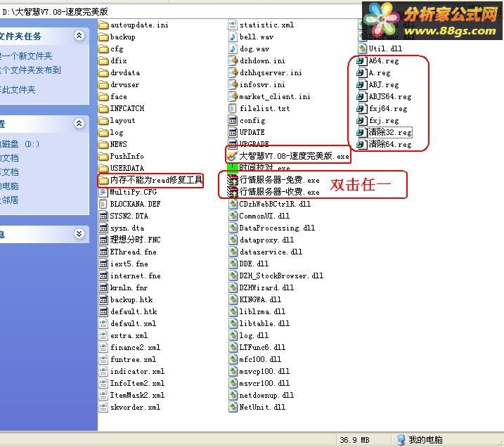Select the finance2.xml file name
This screenshot has width=504, height=447.
[136, 347]
